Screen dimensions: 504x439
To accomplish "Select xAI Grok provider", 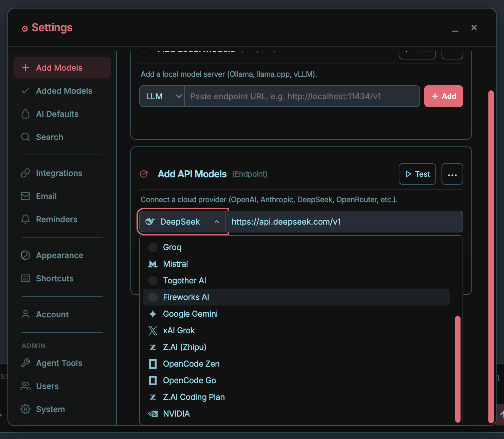I will tap(296, 330).
